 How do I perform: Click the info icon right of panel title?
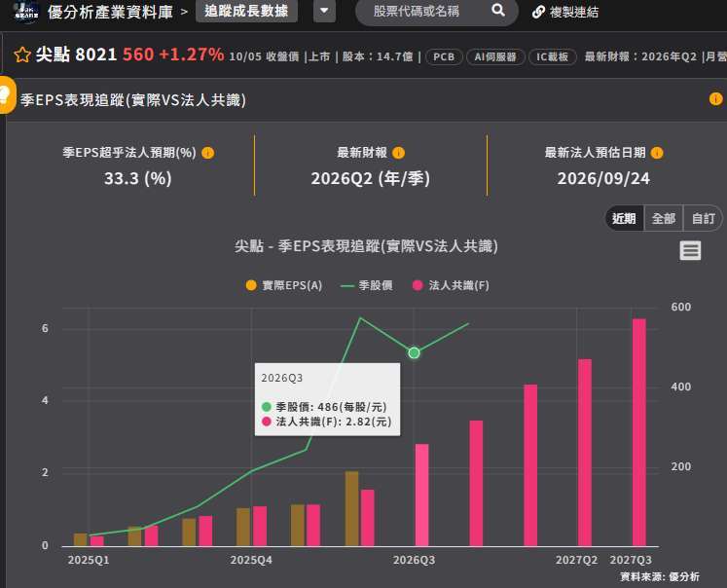tap(715, 98)
